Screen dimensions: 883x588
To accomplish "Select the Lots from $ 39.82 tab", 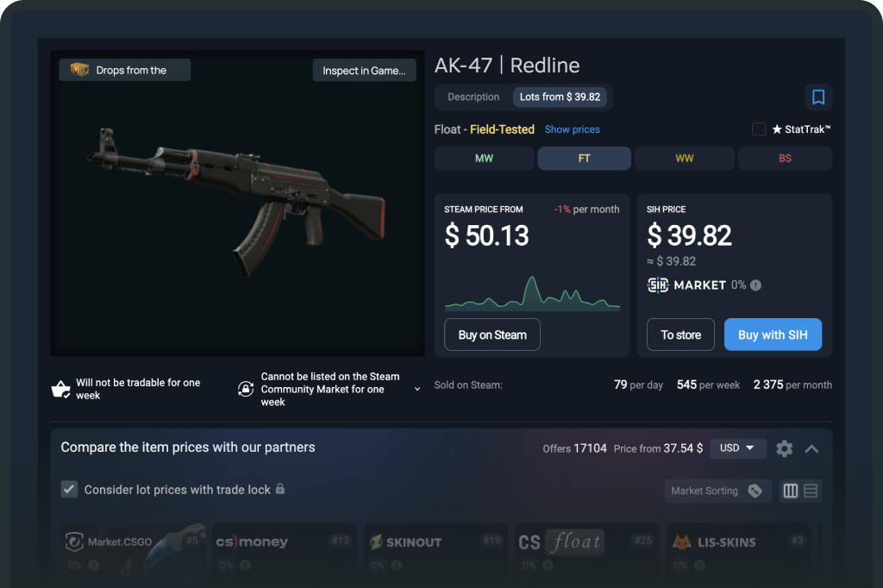I will coord(560,97).
